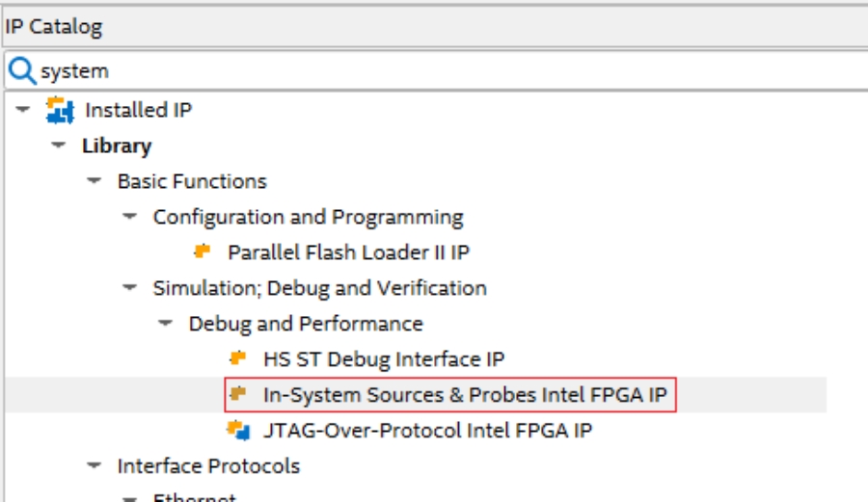Click the Installed IP chip icon
The width and height of the screenshot is (868, 502).
point(60,110)
